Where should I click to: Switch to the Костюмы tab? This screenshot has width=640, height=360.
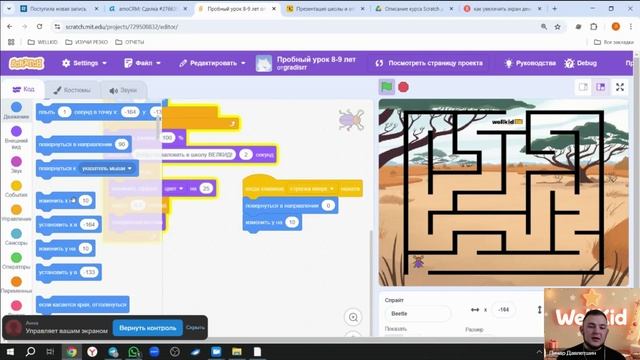coord(72,90)
